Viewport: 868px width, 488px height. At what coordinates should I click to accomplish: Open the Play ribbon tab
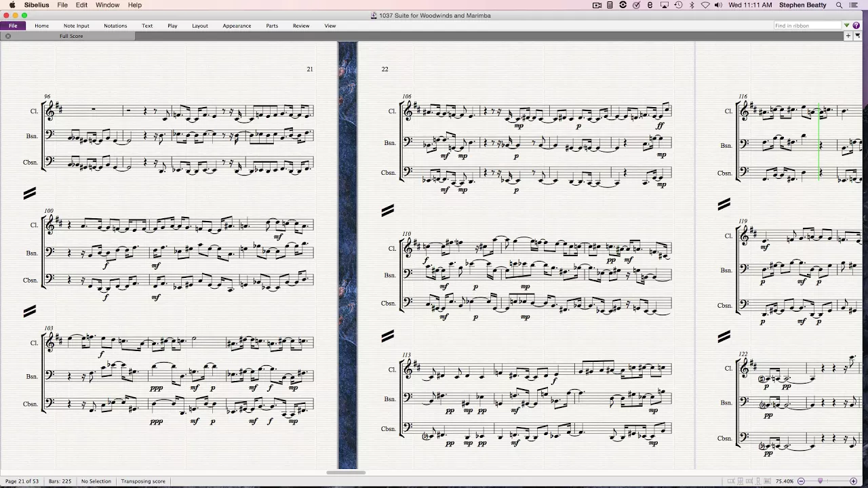(172, 26)
